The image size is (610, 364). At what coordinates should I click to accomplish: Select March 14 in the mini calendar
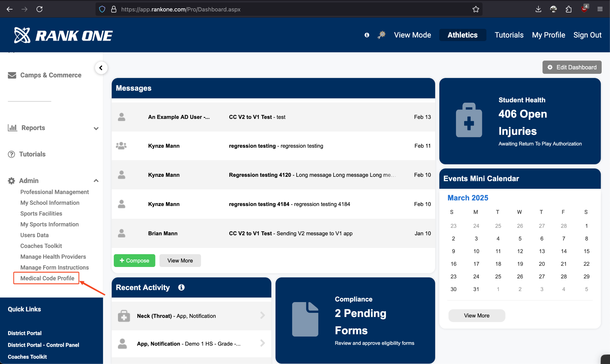pos(564,251)
